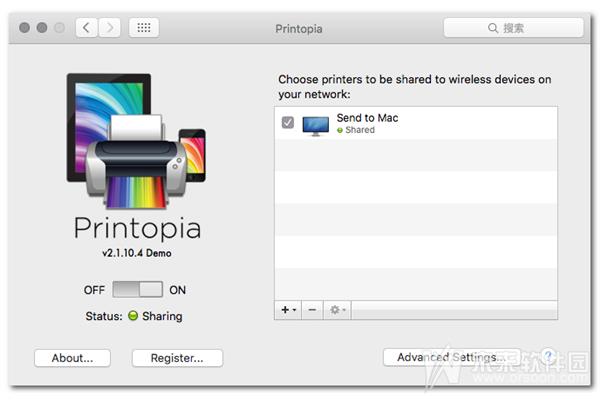Image resolution: width=600 pixels, height=400 pixels.
Task: Uncheck the Send to Mac checkbox
Action: (288, 122)
